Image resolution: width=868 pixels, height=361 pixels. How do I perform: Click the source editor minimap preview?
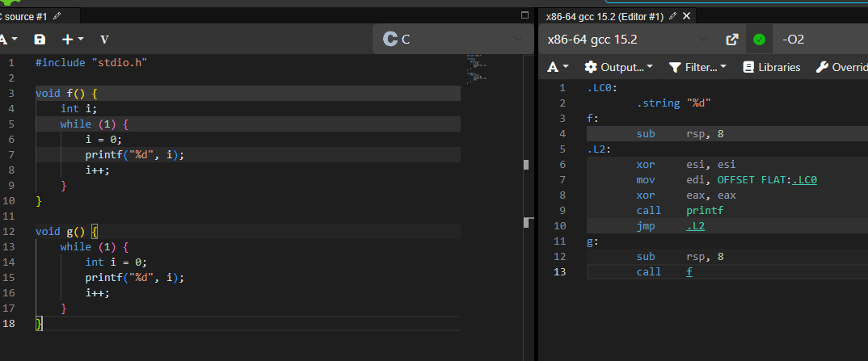point(477,68)
